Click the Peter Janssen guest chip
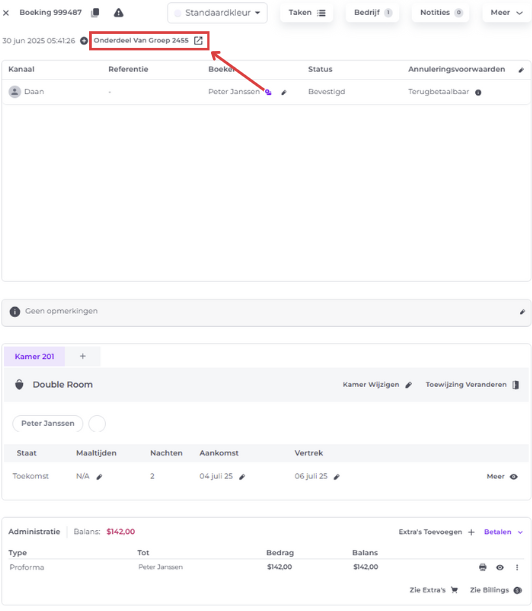The width and height of the screenshot is (532, 611). coord(48,424)
